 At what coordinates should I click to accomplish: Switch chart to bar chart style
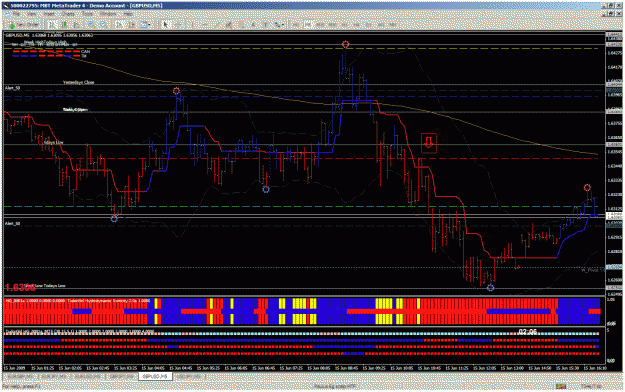52,25
